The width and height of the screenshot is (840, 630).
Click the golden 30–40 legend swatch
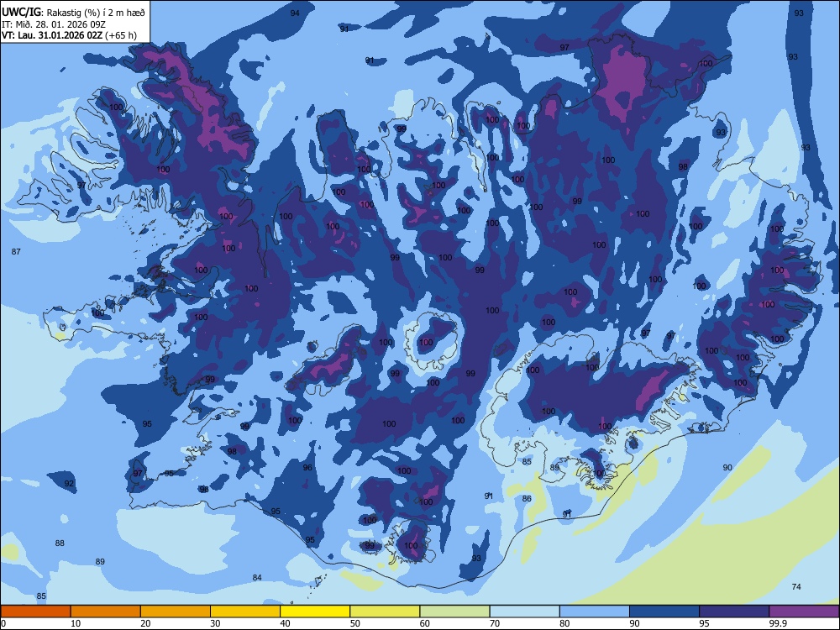pos(245,612)
